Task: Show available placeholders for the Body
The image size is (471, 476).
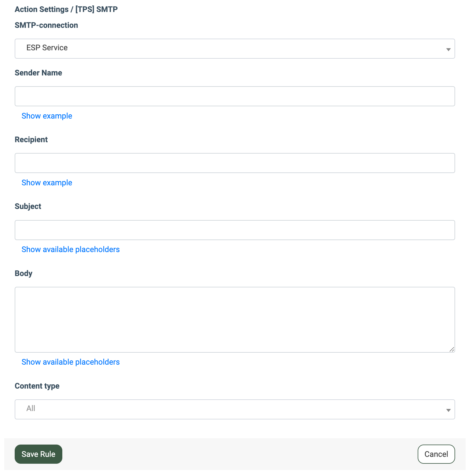Action: (70, 362)
